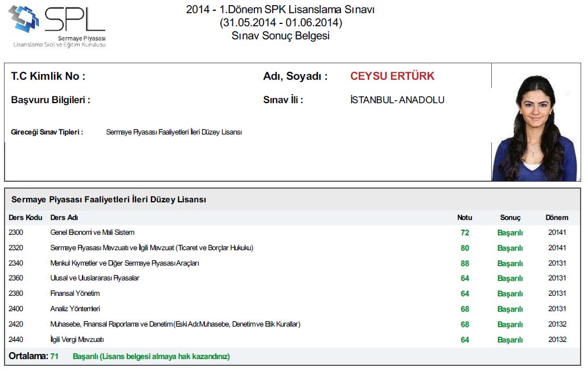Screen dimensions: 588x371
Task: Click the section heading Sermaye Piyasası Faaliyetleri İleri Düzey Lisansı
Action: pos(109,199)
